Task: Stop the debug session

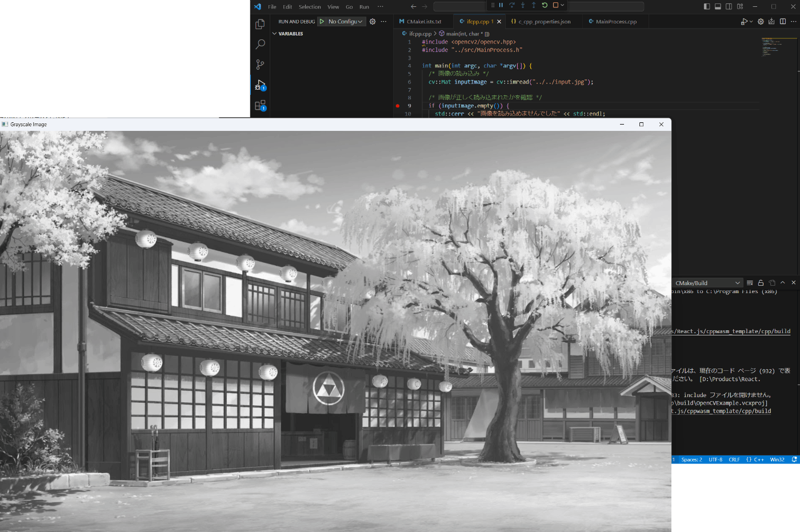Action: click(555, 5)
